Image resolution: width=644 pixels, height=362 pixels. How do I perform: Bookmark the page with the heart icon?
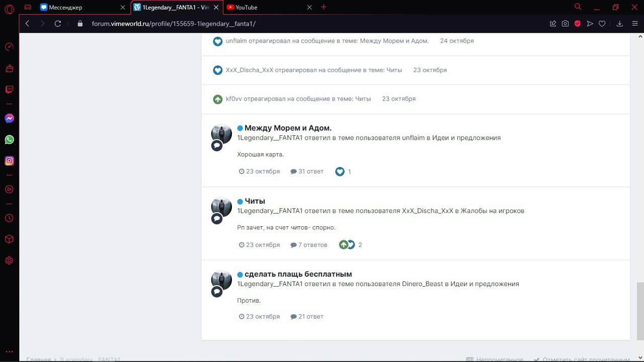(602, 24)
